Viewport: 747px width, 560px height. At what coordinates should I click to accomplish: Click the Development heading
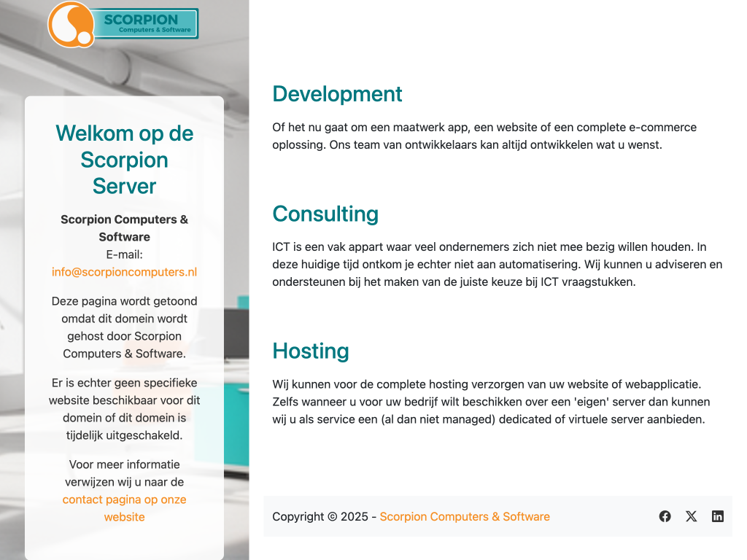[337, 94]
